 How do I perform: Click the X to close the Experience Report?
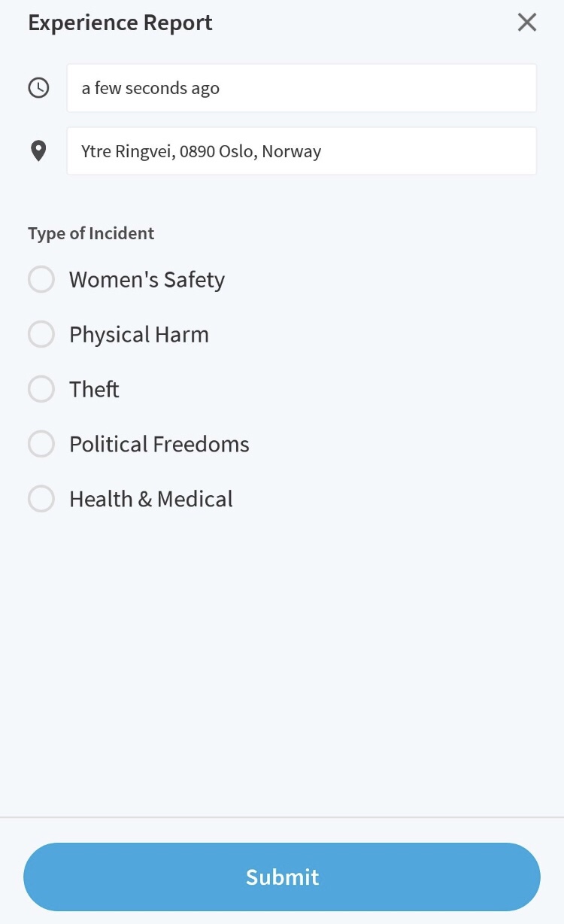pyautogui.click(x=526, y=23)
